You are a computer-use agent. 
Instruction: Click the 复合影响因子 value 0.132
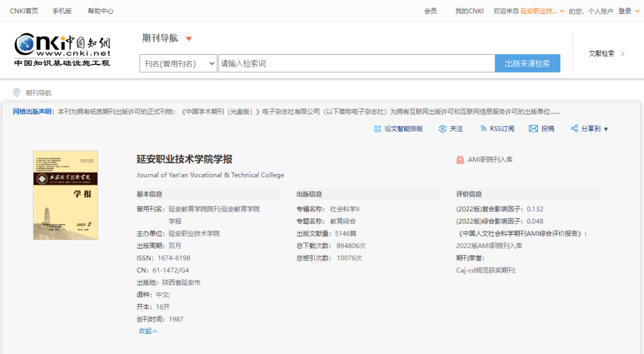tap(535, 209)
